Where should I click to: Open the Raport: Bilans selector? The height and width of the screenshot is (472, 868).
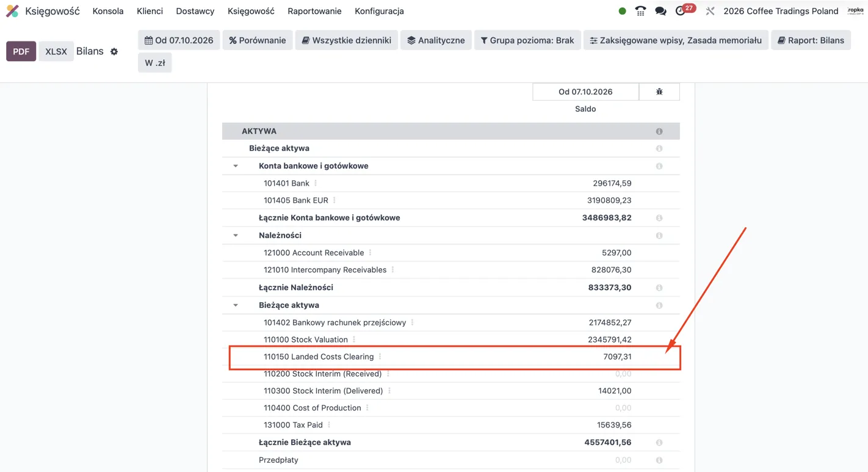811,40
